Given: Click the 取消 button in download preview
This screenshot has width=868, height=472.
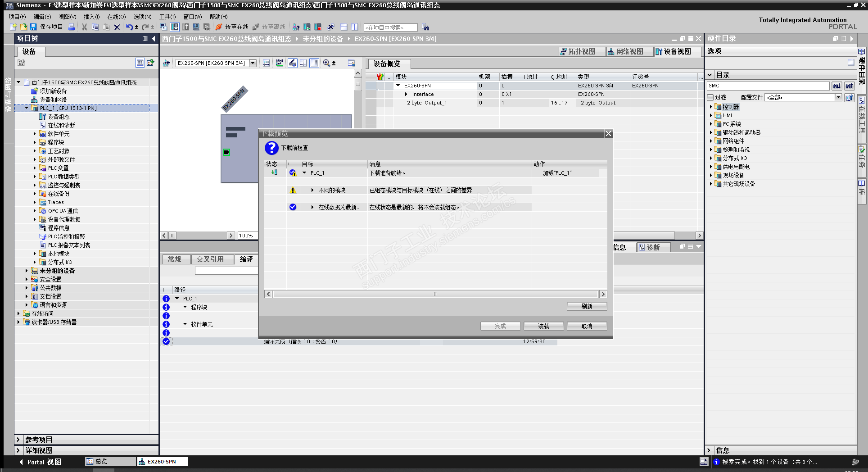Looking at the screenshot, I should click(x=587, y=326).
